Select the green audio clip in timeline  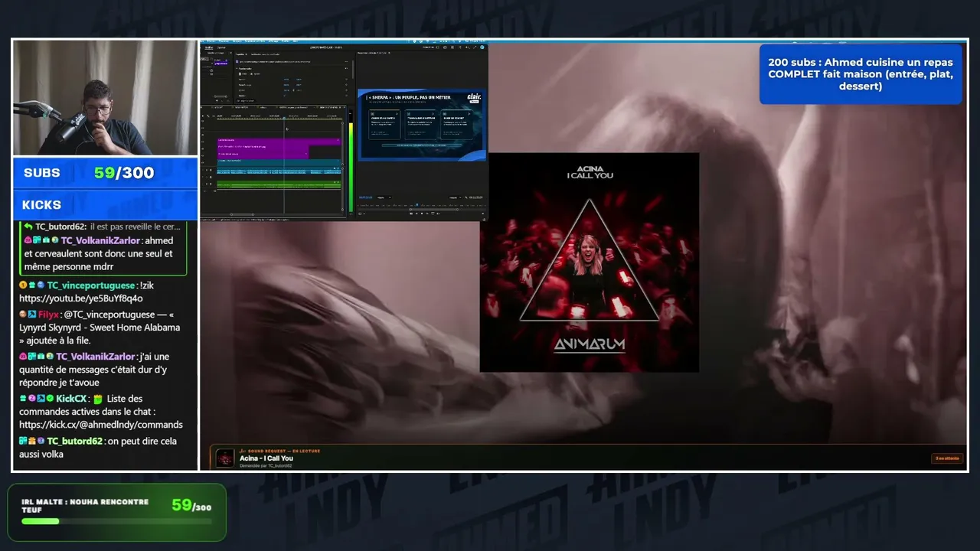pyautogui.click(x=279, y=184)
